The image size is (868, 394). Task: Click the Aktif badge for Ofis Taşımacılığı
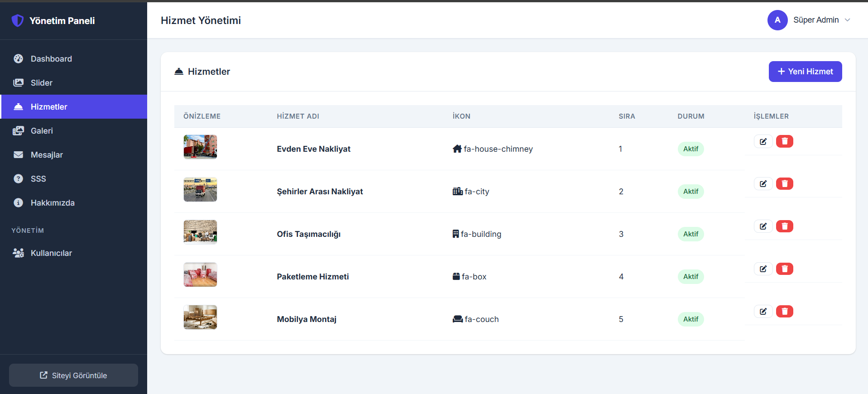click(x=691, y=234)
